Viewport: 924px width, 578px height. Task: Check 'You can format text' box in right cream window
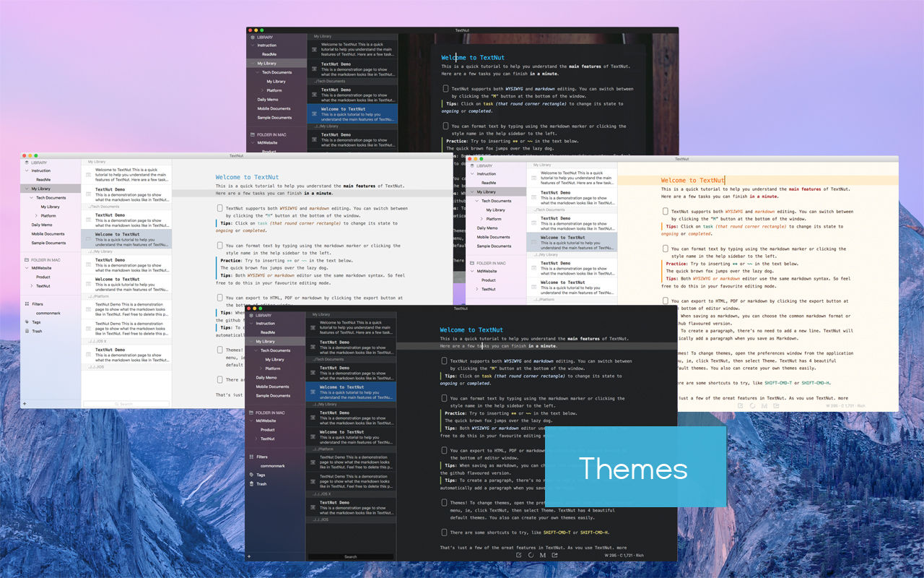[665, 249]
